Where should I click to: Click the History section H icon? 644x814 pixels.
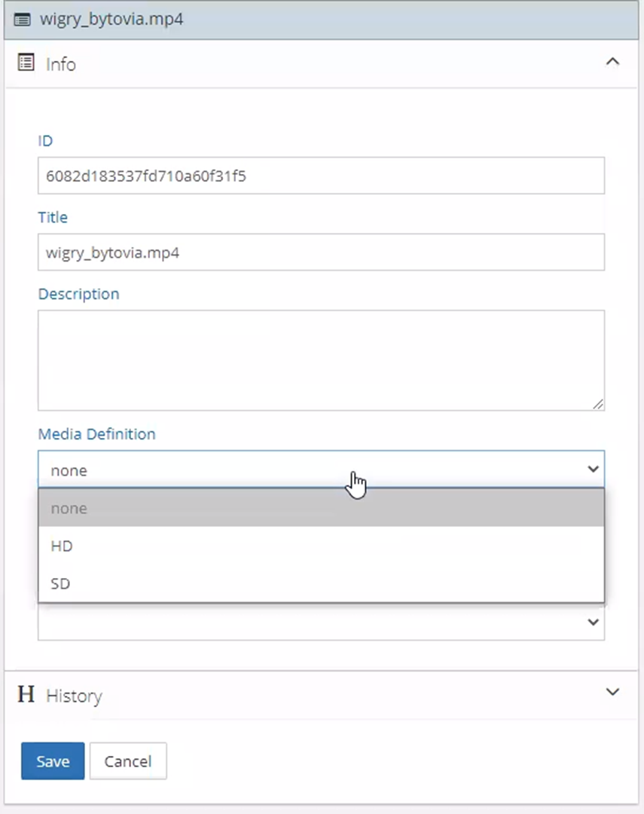(26, 694)
